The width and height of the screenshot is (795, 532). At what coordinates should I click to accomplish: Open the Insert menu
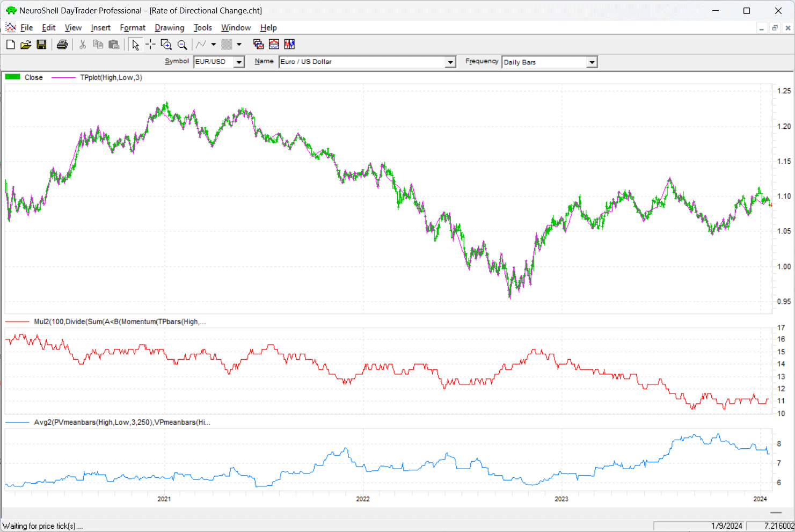pos(101,28)
